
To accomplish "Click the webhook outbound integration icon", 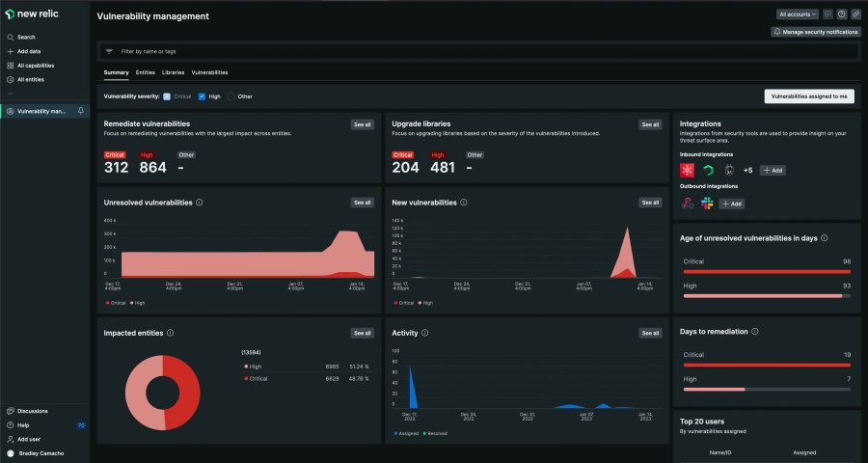I will coord(688,204).
